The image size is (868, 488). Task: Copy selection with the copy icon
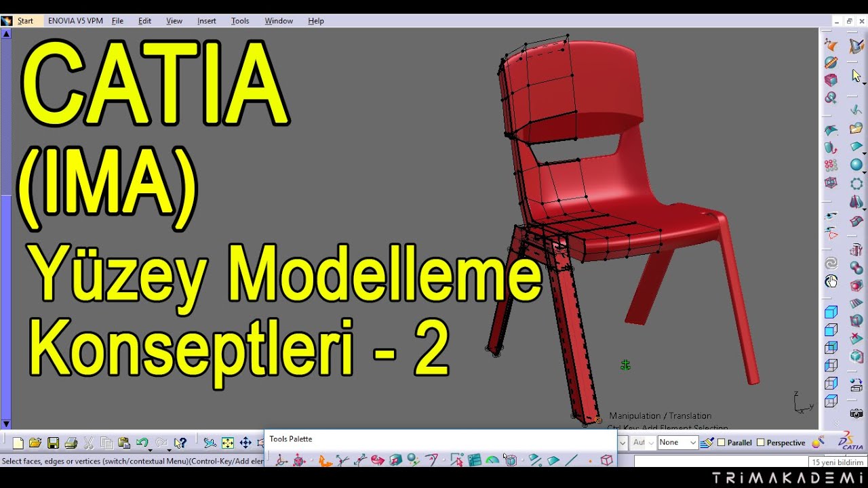[106, 443]
